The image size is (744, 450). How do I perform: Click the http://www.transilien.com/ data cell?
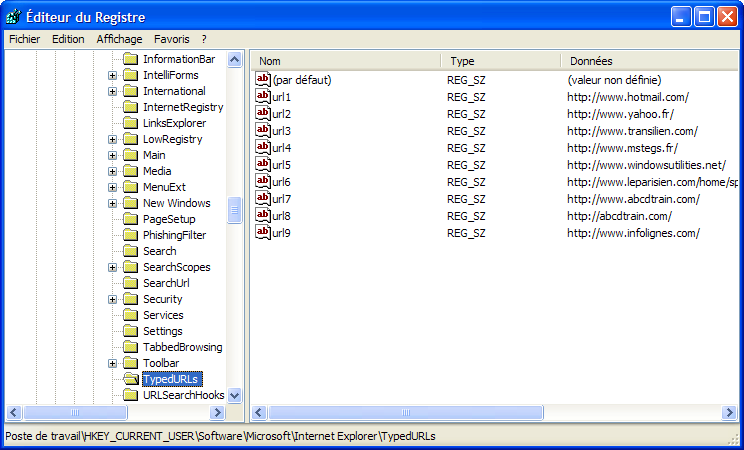click(632, 131)
